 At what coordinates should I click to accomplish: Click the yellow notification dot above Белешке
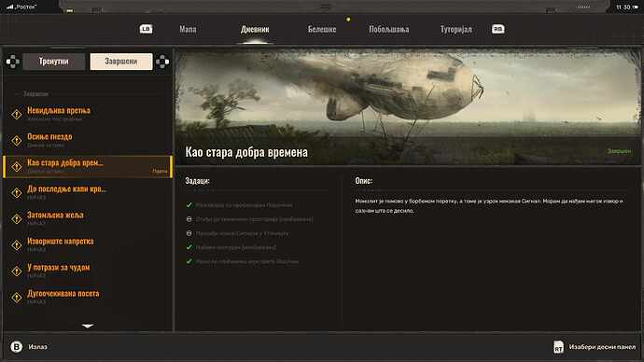point(348,20)
